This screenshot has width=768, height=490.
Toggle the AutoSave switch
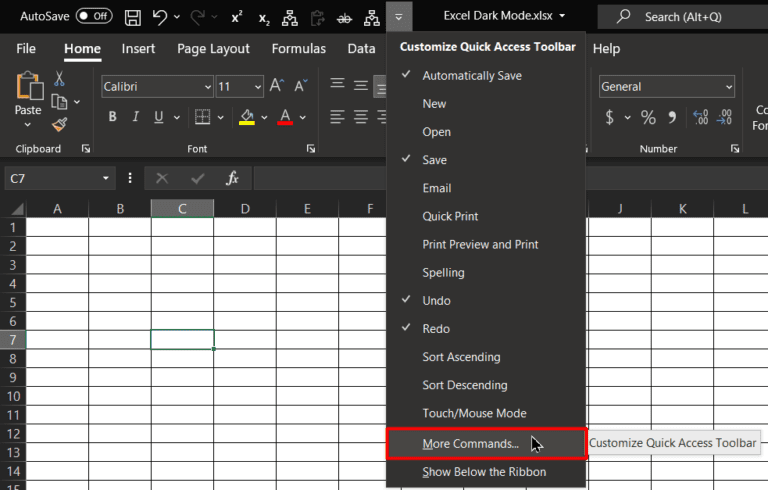(x=94, y=16)
